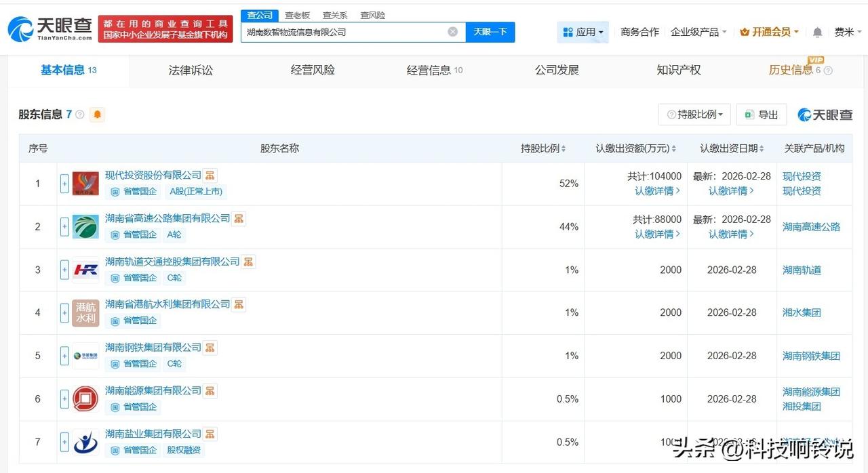Click the 湖南盐业集团 blue logo

(85, 442)
